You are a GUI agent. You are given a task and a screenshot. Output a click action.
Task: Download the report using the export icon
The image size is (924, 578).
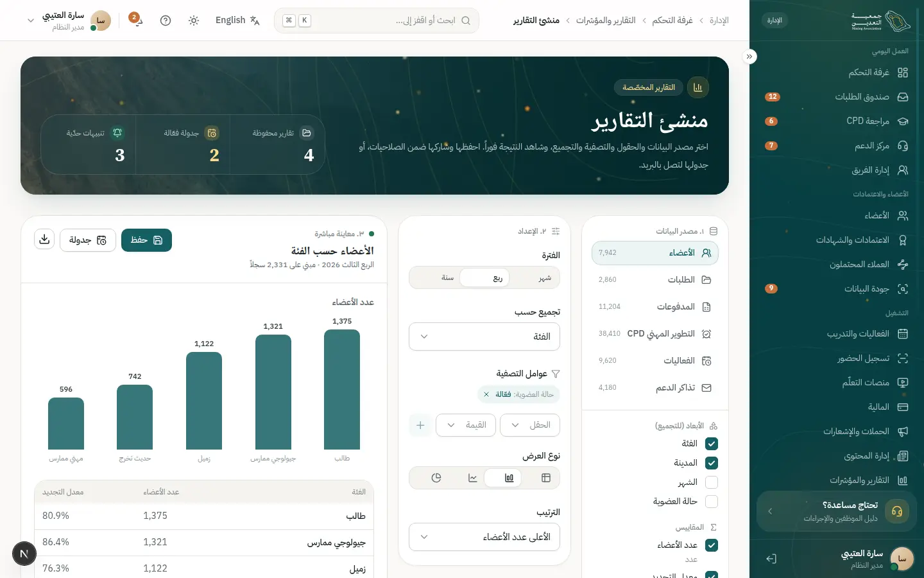[x=44, y=240]
